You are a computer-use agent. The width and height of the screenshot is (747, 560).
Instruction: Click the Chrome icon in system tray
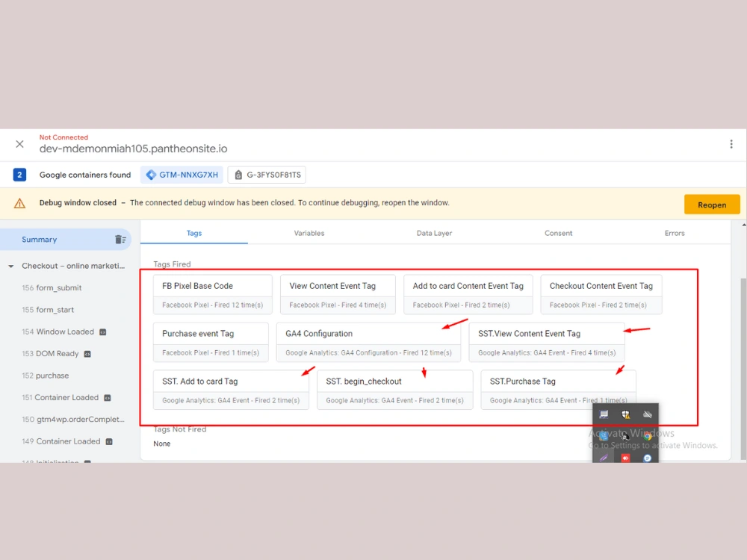point(647,436)
